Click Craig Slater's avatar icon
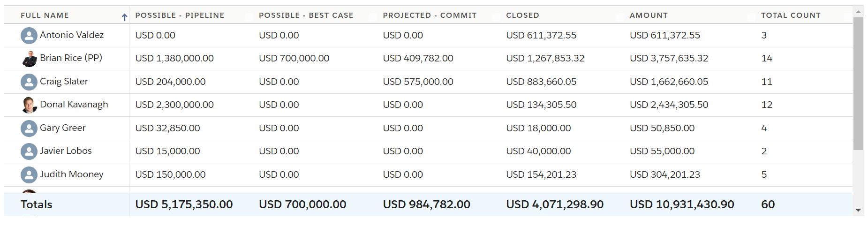Image resolution: width=868 pixels, height=227 pixels. click(x=29, y=82)
